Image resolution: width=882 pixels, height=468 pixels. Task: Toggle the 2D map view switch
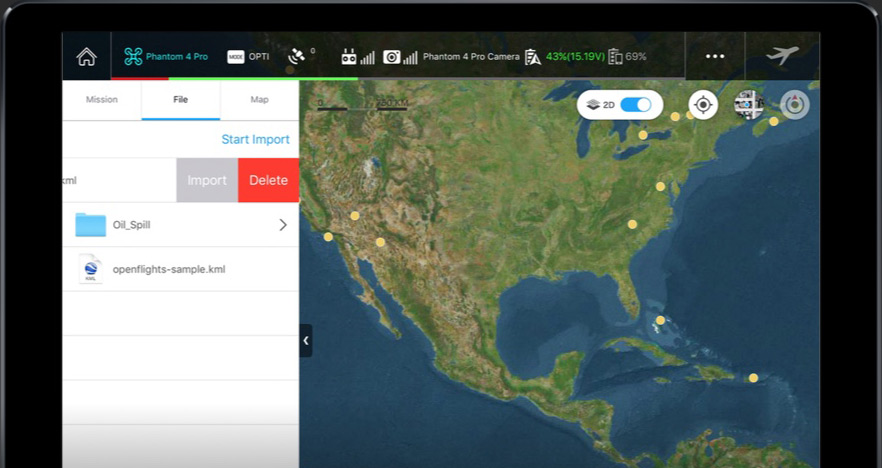(636, 105)
